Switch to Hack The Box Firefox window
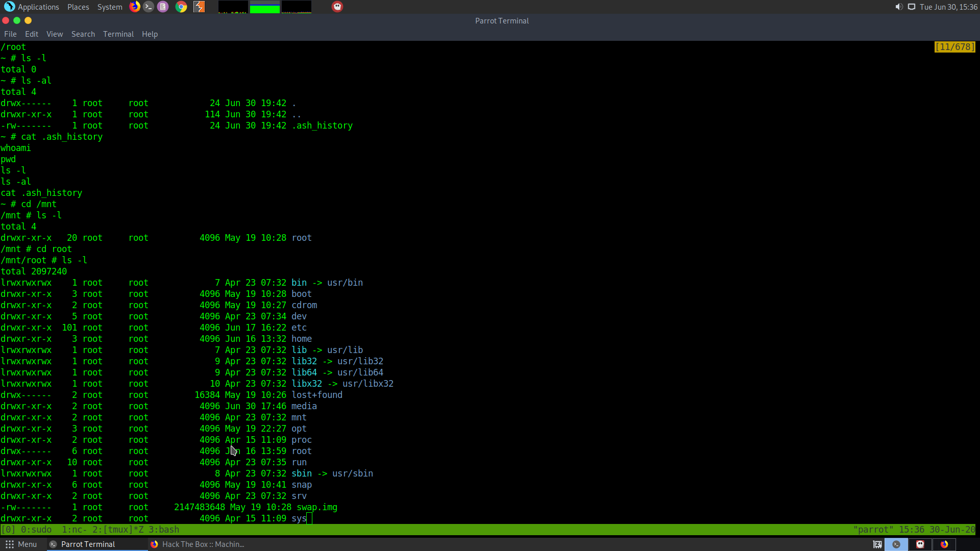Screen dimensions: 980x551 pyautogui.click(x=198, y=544)
